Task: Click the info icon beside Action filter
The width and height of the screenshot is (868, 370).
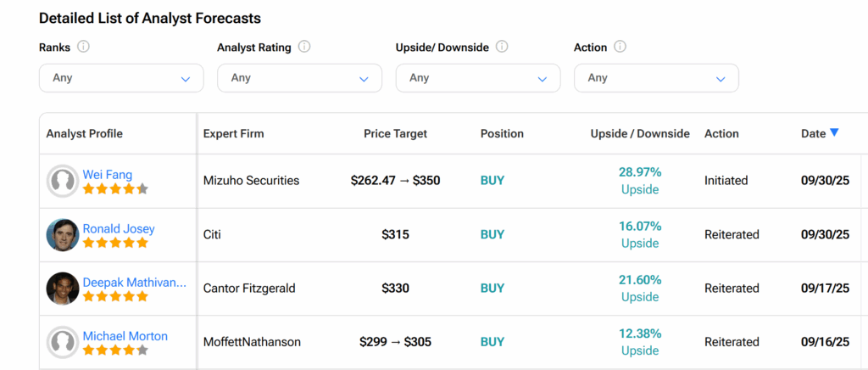Action: (620, 47)
